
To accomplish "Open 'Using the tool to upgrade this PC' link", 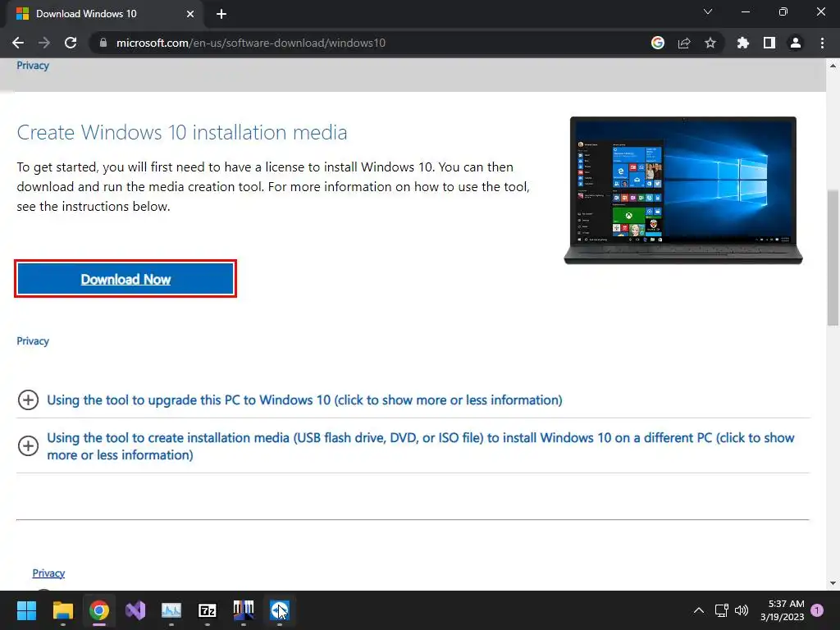I will pos(304,400).
